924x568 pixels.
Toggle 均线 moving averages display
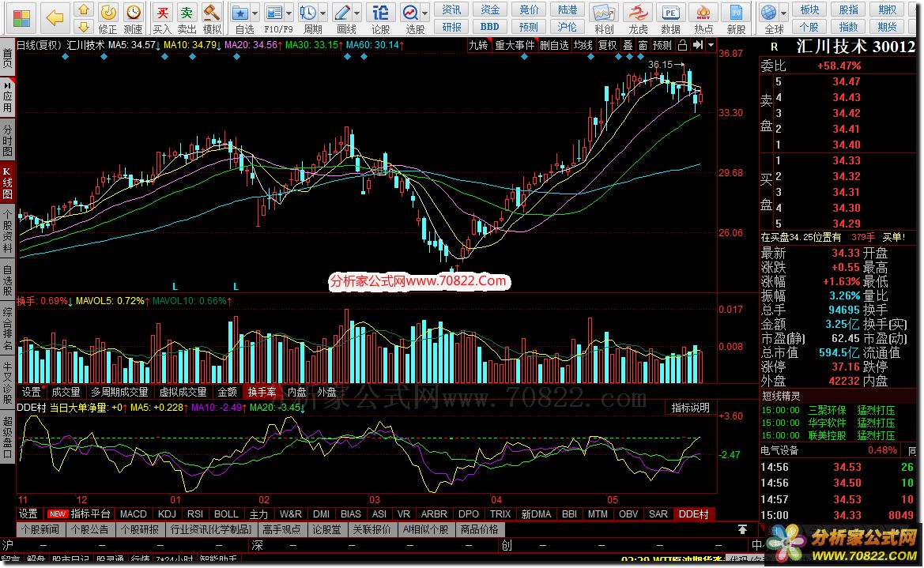583,45
